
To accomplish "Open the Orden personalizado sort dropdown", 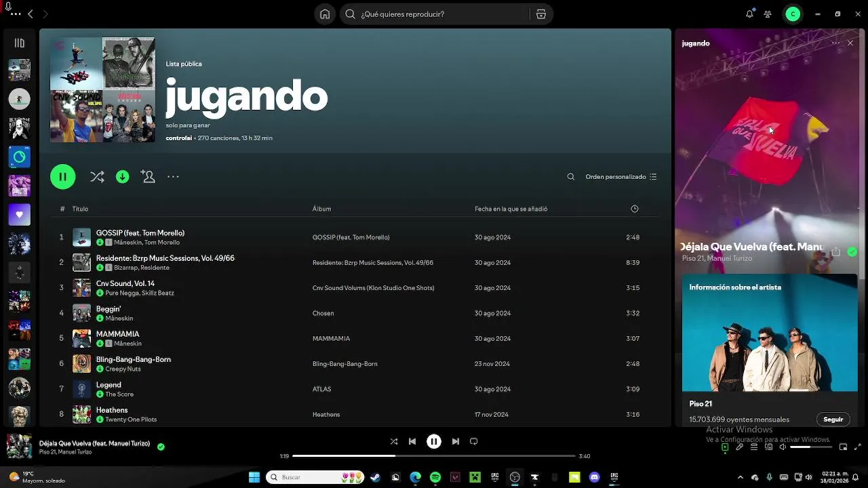I will click(621, 177).
